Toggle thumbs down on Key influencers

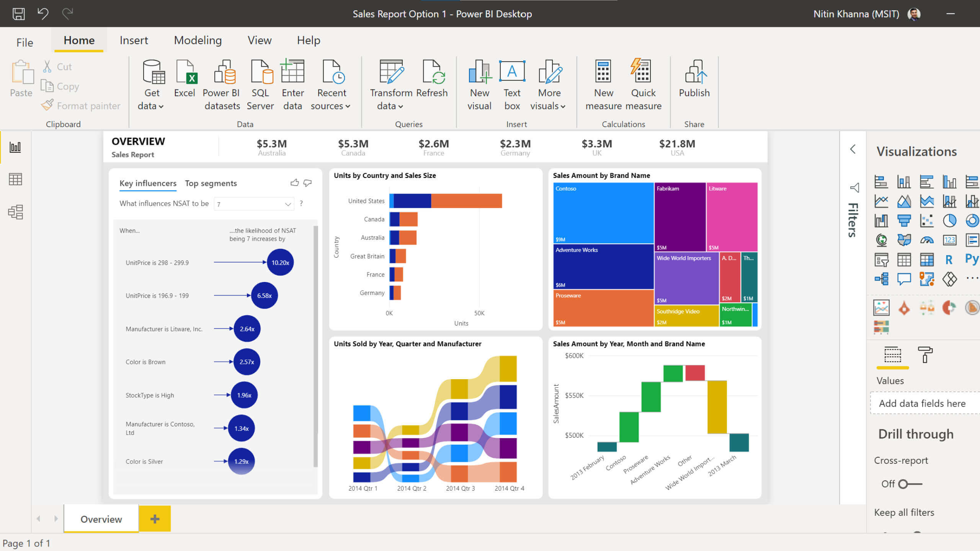[308, 183]
